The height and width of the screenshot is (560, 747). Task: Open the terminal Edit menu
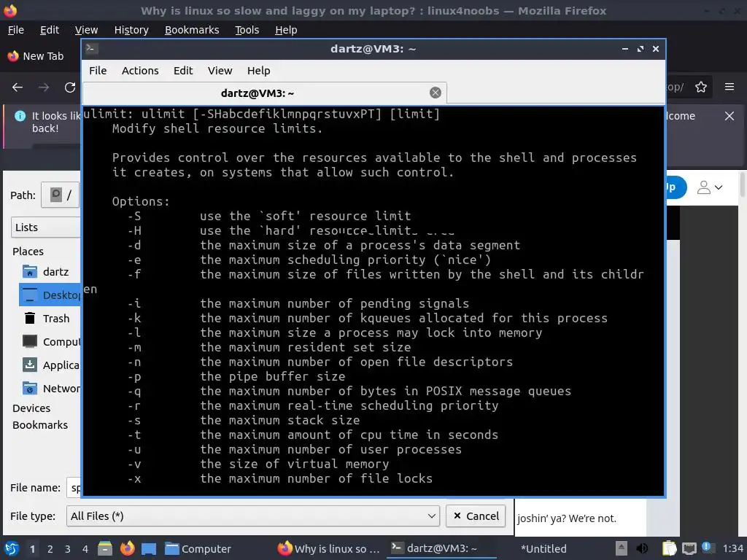[x=183, y=71]
